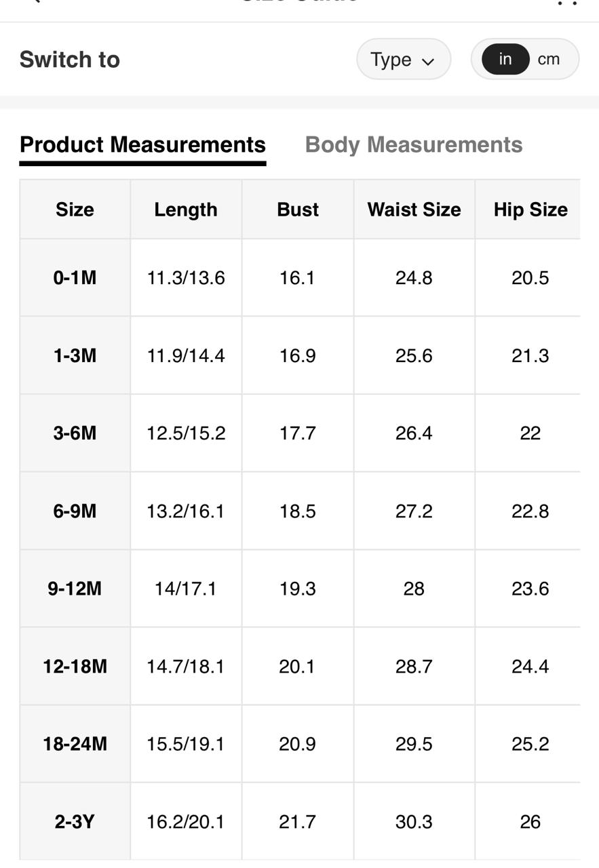Screen dimensions: 599x868
Task: Select the 12-18M size row label
Action: tap(75, 667)
